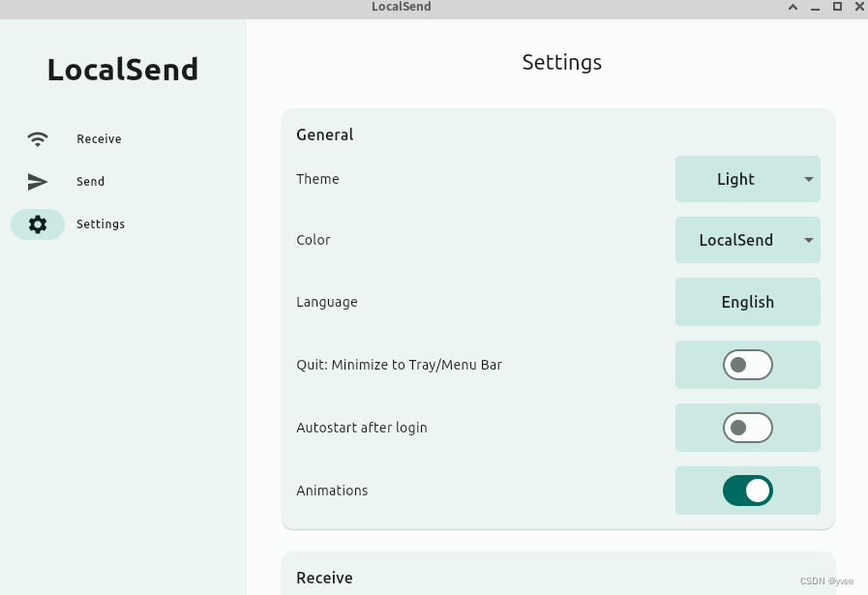Enable Autostart after login toggle

click(x=747, y=428)
